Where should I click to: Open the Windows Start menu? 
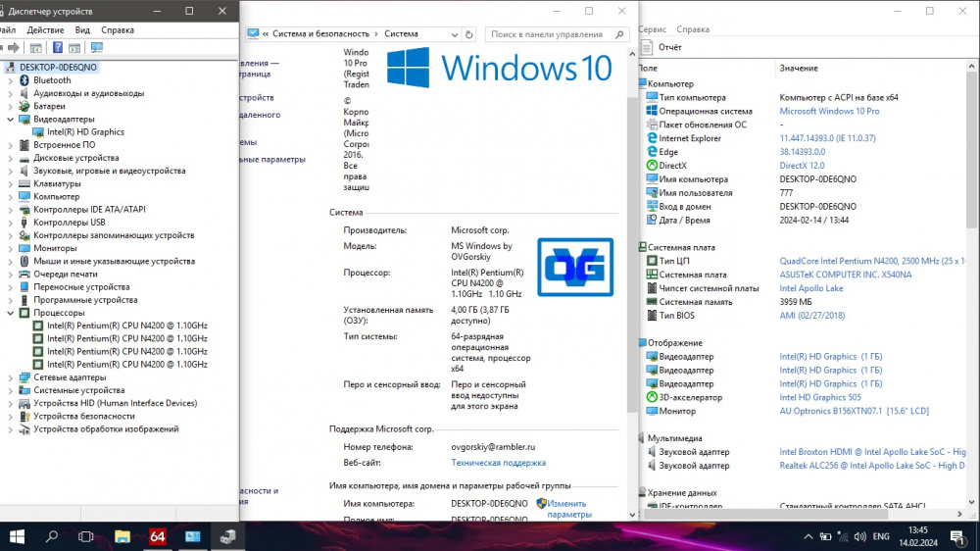click(17, 536)
